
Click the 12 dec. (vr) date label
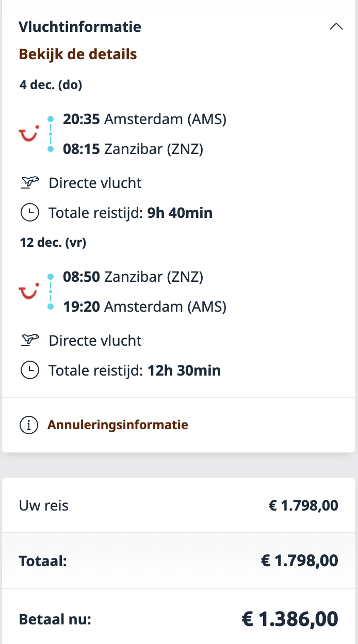[x=52, y=243]
